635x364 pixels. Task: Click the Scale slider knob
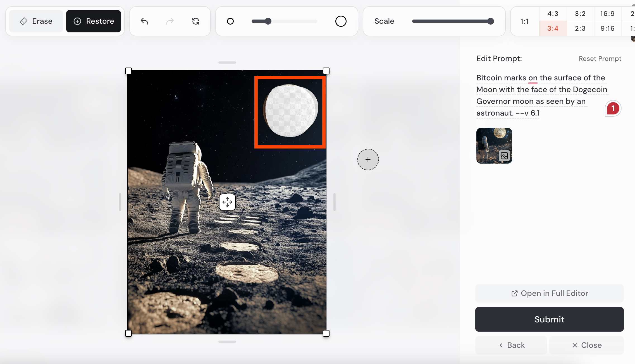[491, 21]
